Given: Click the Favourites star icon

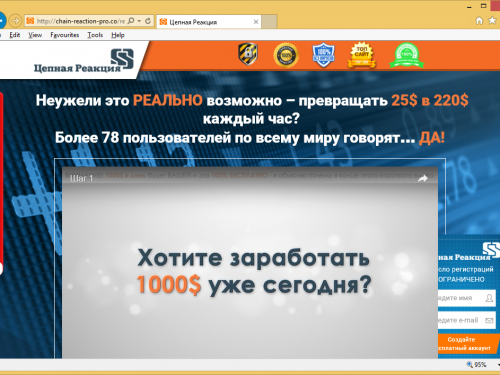Looking at the screenshot, I should [492, 21].
